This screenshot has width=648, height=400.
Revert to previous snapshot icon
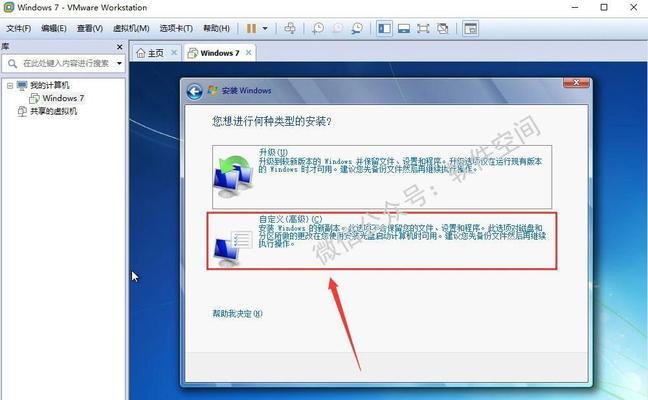pyautogui.click(x=338, y=29)
